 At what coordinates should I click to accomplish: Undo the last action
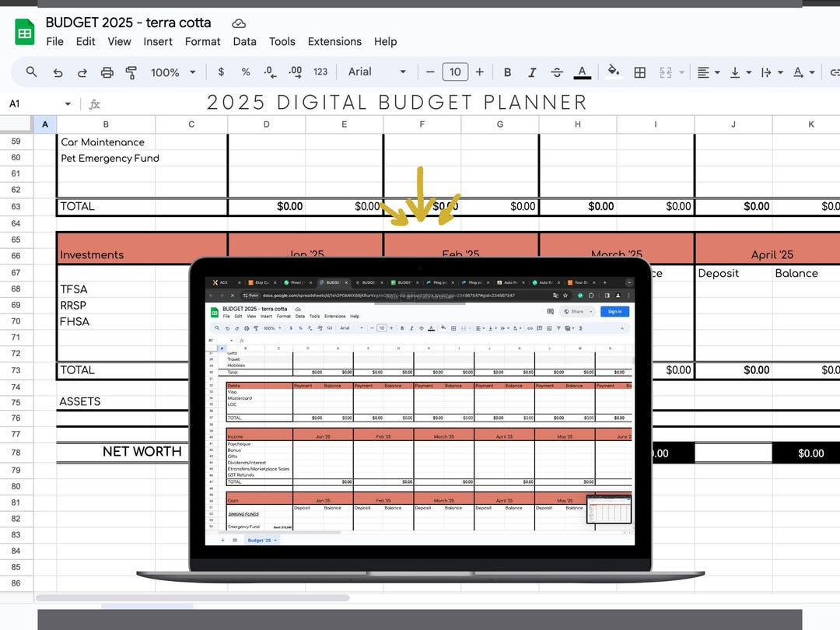tap(58, 72)
